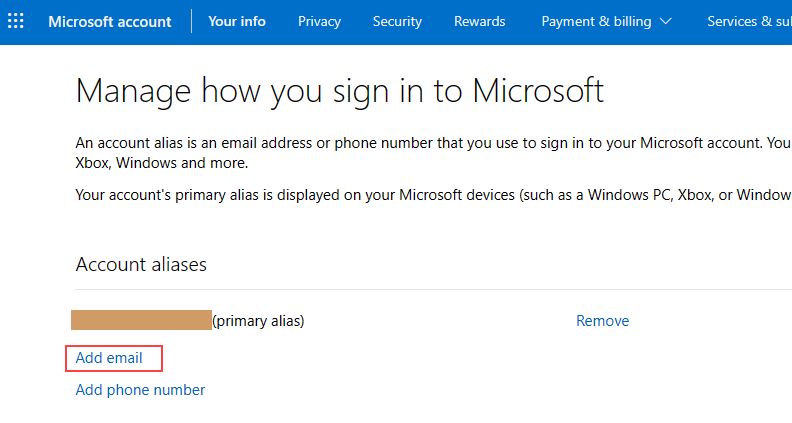The width and height of the screenshot is (792, 423).
Task: Click the Add email link
Action: [109, 358]
